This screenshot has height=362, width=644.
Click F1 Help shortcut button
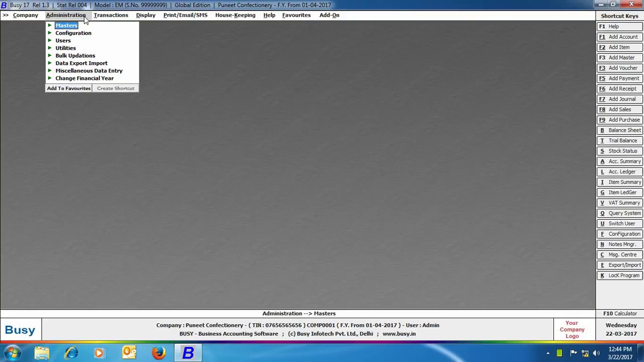(620, 27)
